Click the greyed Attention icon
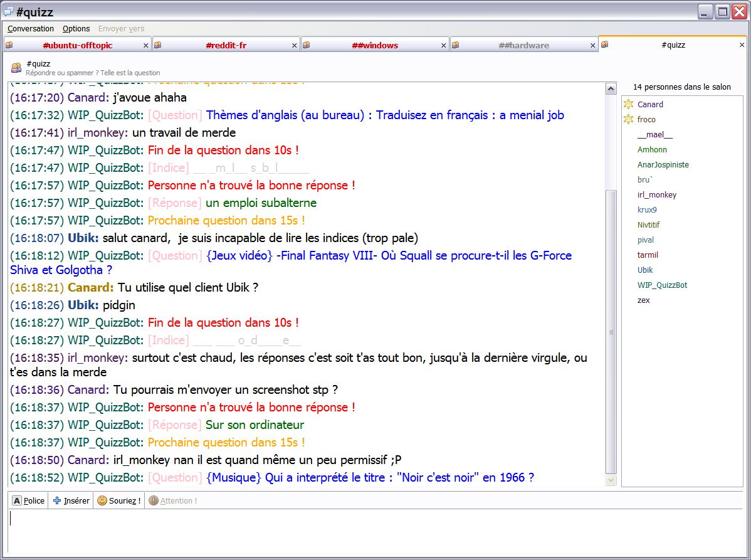This screenshot has height=560, width=751. 153,500
